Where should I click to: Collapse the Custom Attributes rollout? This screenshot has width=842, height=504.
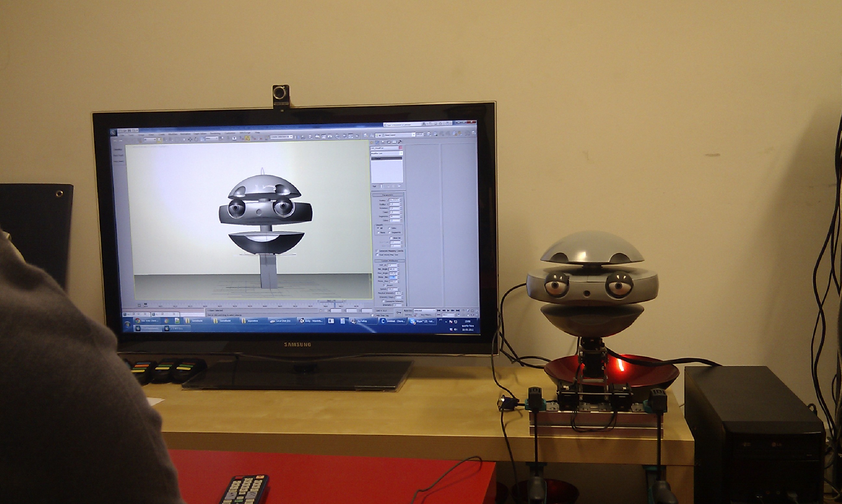coord(390,261)
